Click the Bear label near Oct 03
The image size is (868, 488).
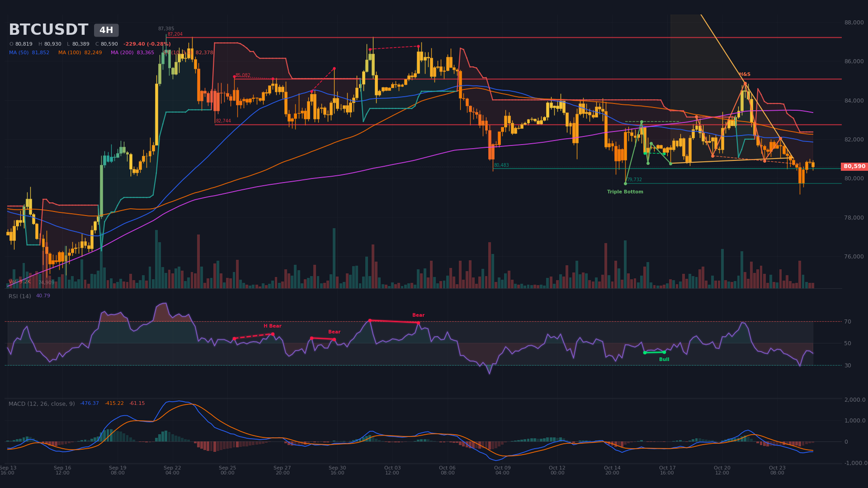pos(418,315)
